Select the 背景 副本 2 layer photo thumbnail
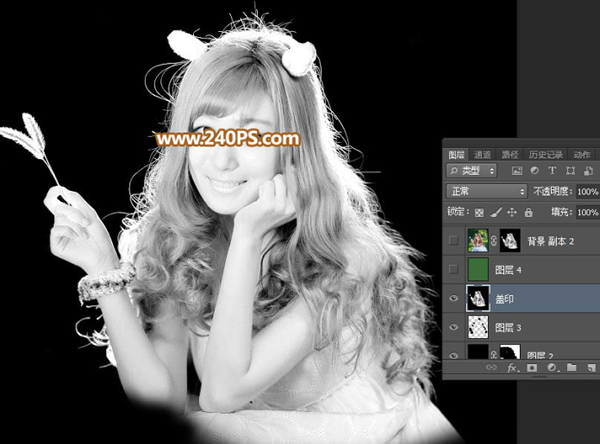 click(478, 240)
